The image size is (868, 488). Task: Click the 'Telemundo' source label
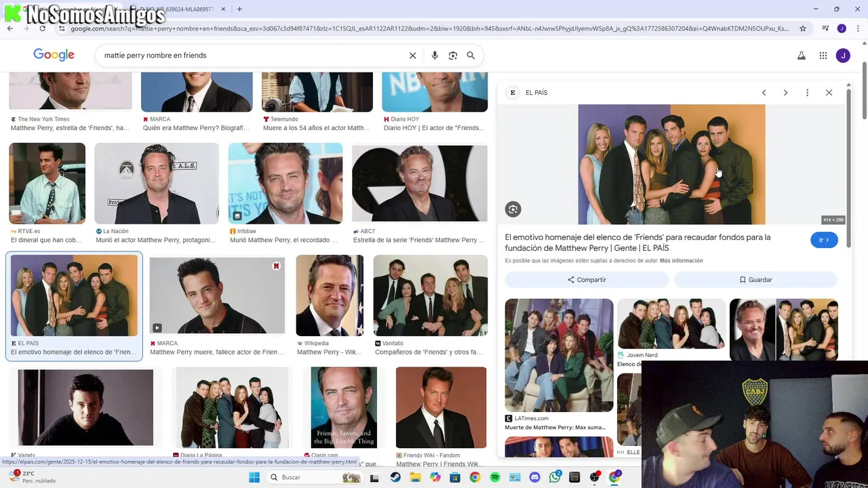(x=284, y=119)
